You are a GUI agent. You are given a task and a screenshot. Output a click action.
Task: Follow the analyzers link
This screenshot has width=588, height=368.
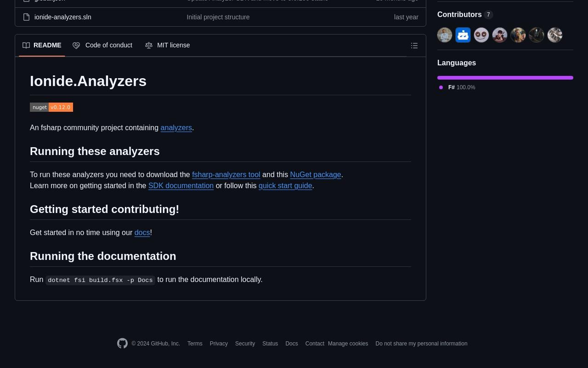point(176,127)
